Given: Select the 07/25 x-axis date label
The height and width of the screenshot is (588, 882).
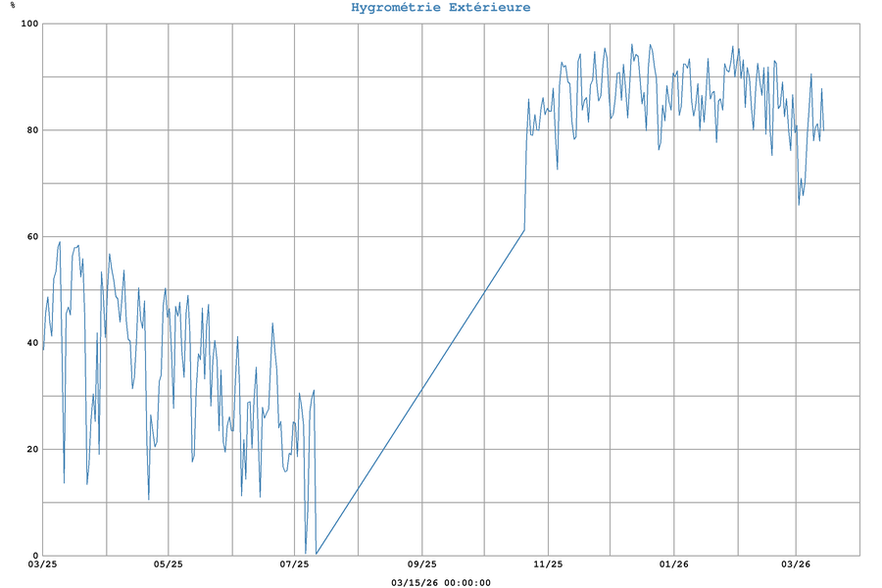Looking at the screenshot, I should (x=295, y=564).
